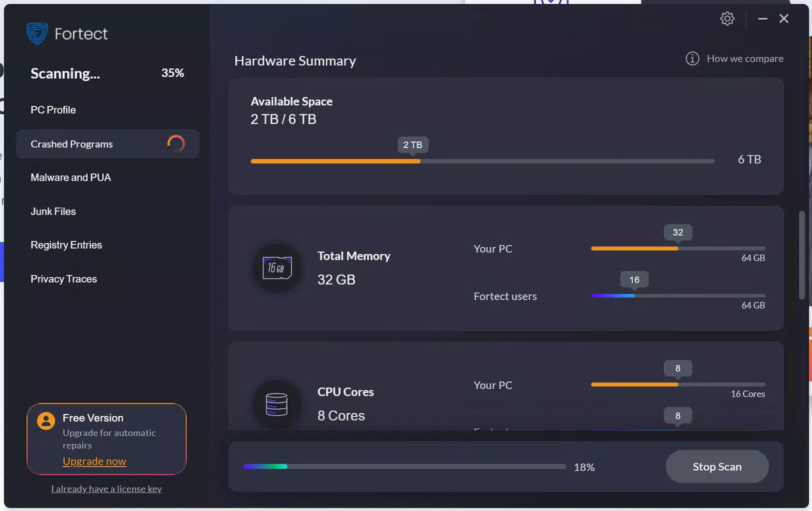
Task: Click the Fortect shield logo
Action: point(37,33)
